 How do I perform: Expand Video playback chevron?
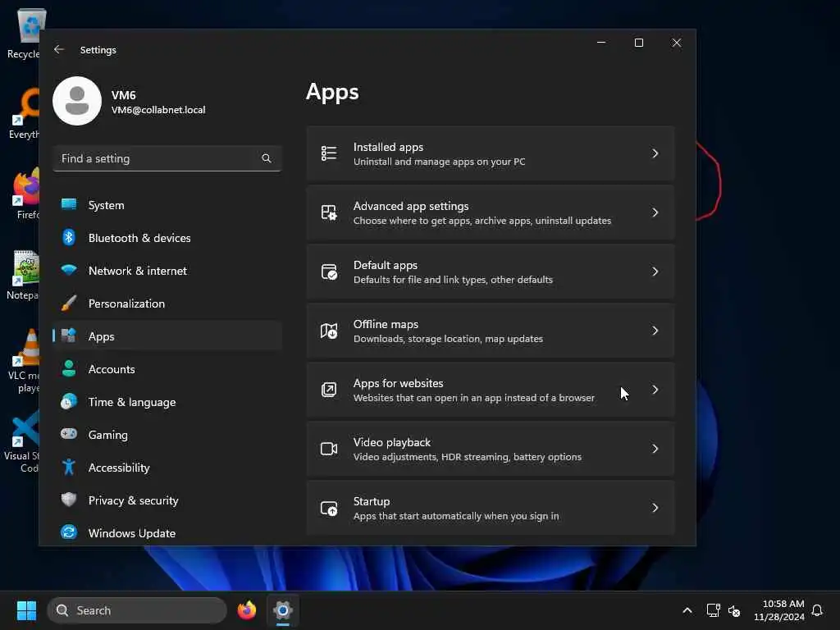(655, 449)
